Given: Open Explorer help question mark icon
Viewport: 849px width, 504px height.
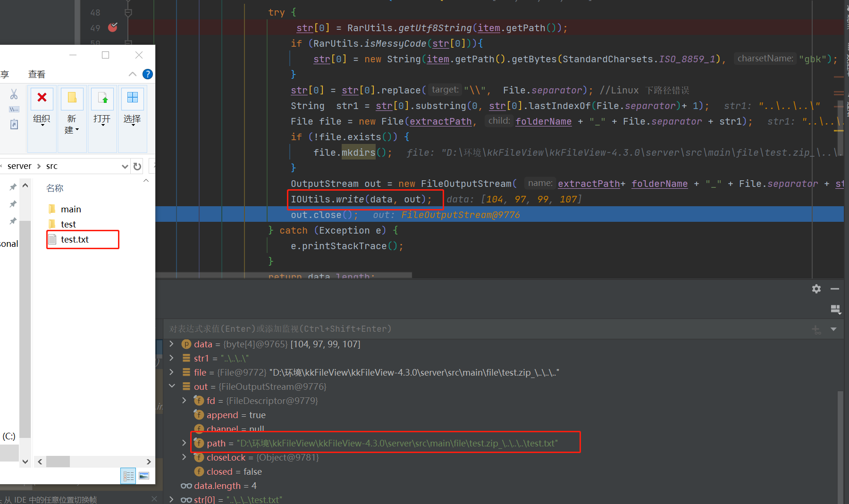Looking at the screenshot, I should coord(148,74).
